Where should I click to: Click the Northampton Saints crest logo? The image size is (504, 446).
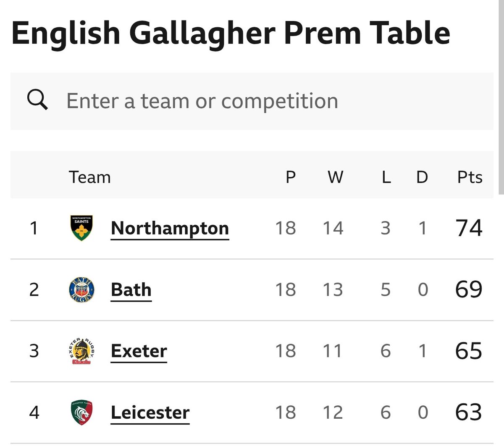pos(81,228)
